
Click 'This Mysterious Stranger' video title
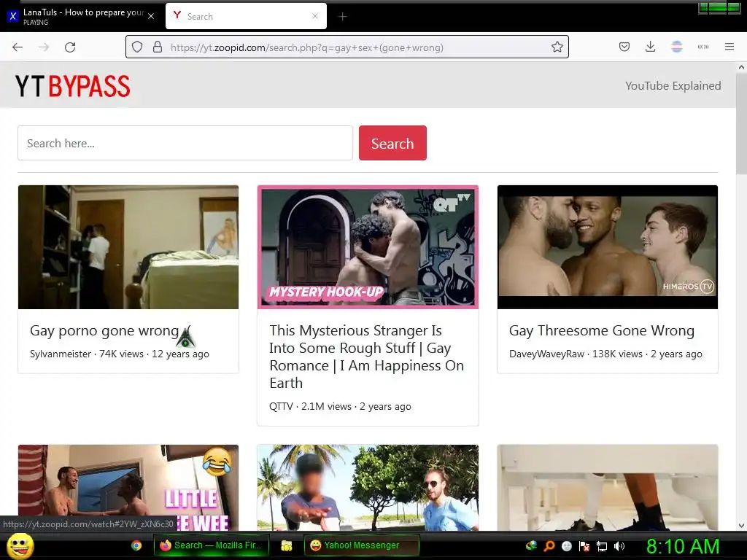point(366,357)
